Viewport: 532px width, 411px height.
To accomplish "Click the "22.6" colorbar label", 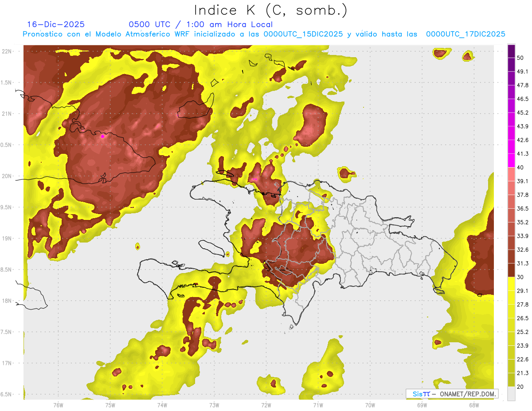I will 522,360.
